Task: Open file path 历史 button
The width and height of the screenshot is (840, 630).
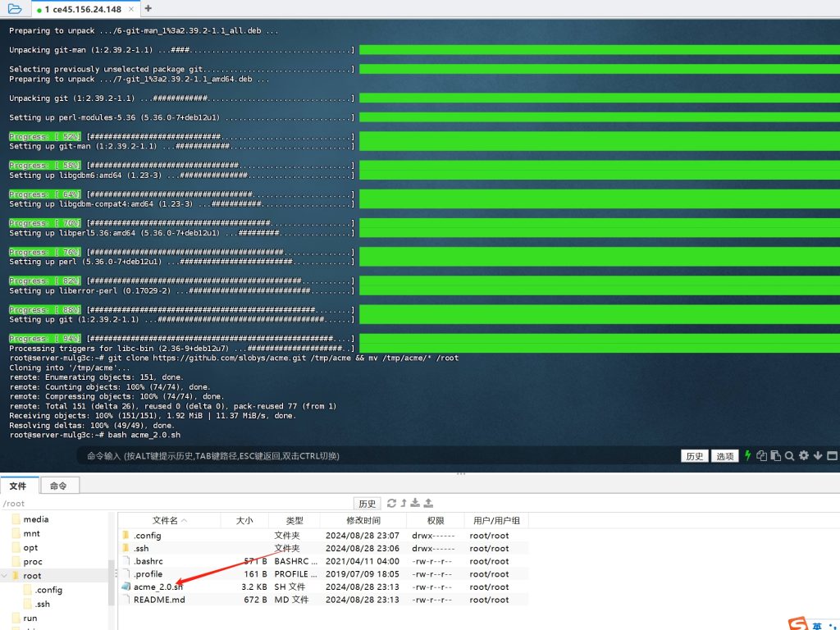Action: [x=367, y=504]
